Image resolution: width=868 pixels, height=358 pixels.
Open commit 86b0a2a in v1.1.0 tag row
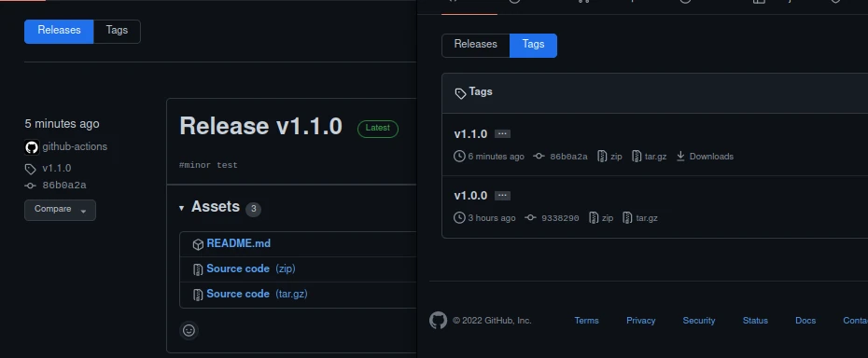[x=568, y=157]
